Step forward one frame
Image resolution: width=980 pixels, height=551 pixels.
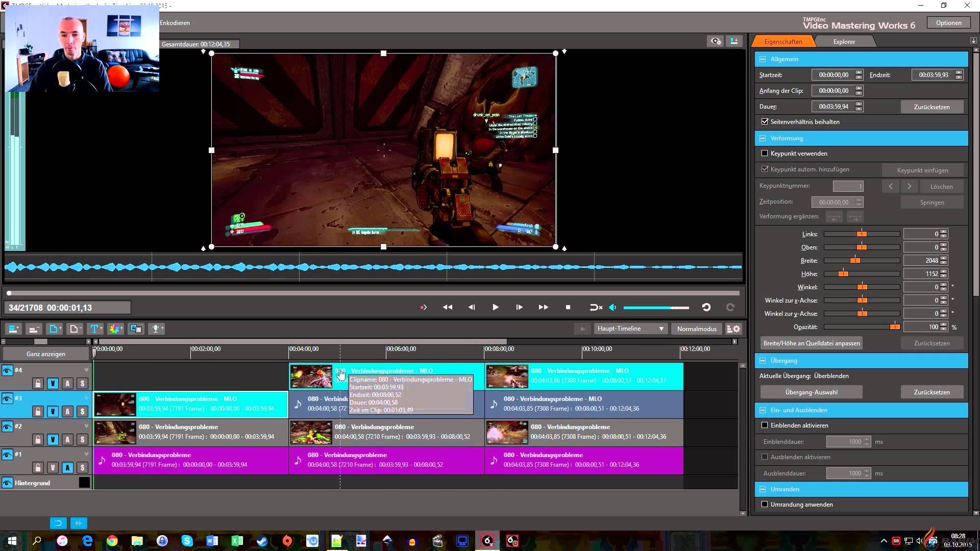(x=519, y=307)
